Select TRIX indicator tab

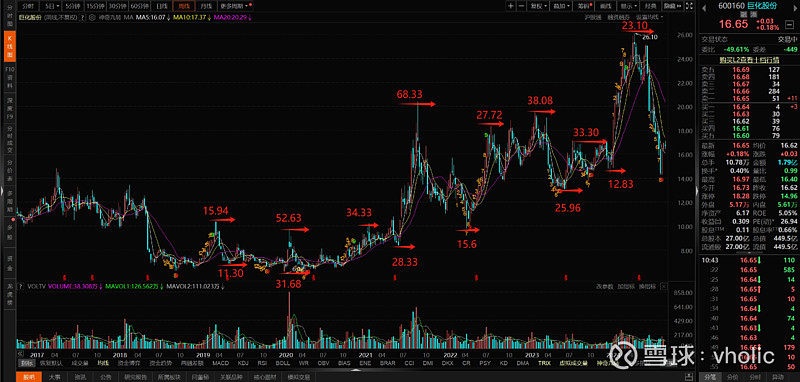[544, 363]
